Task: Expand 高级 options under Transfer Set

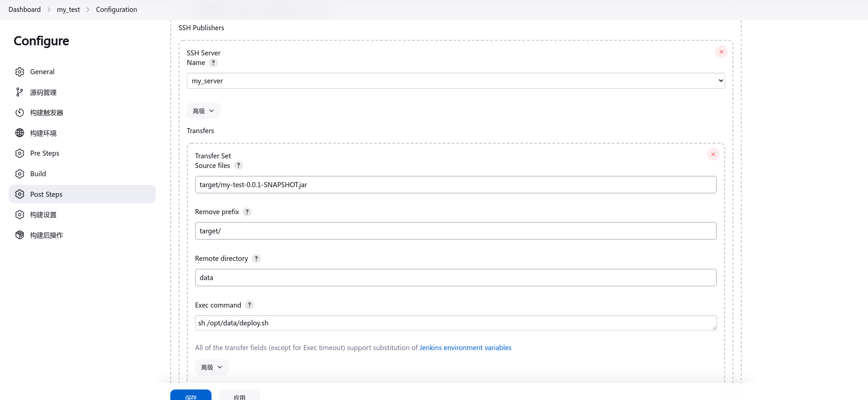Action: (212, 368)
